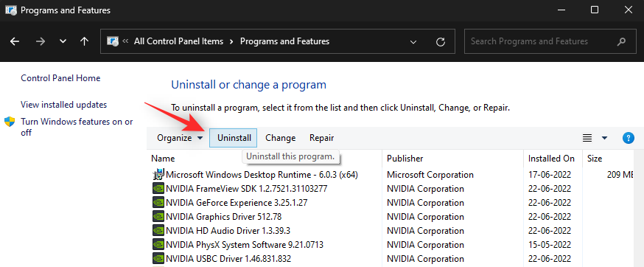
Task: Sort by Installed On column header
Action: pyautogui.click(x=551, y=159)
